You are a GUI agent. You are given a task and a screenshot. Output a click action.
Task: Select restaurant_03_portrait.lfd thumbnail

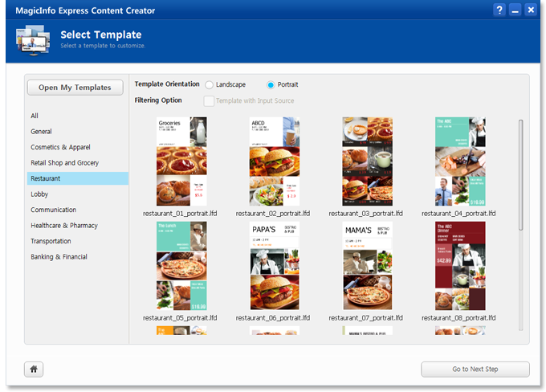pyautogui.click(x=368, y=161)
